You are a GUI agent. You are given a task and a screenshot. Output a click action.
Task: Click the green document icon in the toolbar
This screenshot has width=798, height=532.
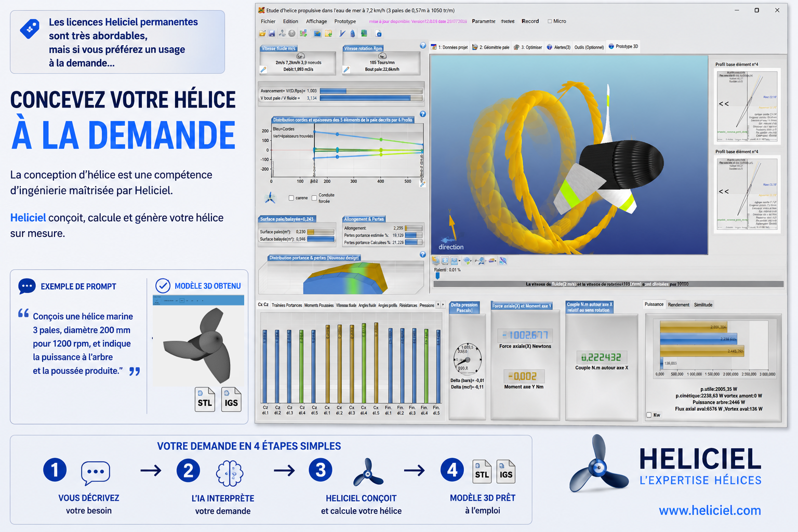pyautogui.click(x=364, y=34)
